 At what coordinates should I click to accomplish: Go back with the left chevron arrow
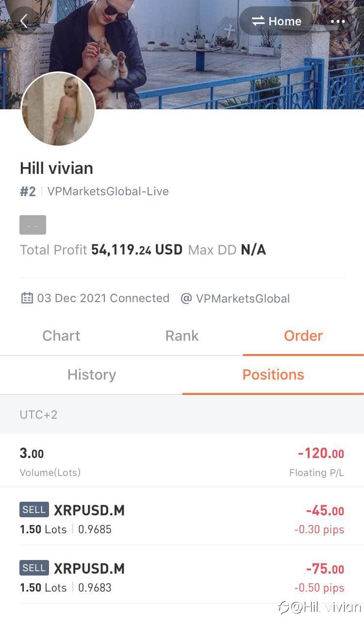click(23, 21)
